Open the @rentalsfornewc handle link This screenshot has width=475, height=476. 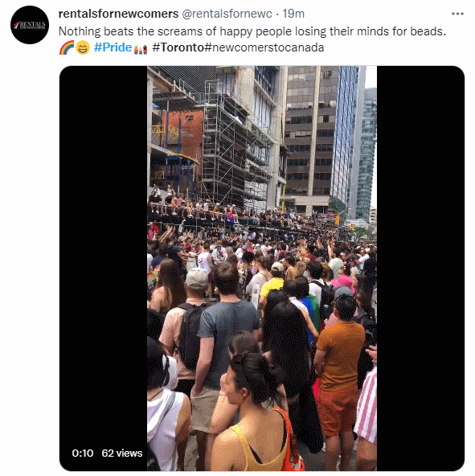coord(227,14)
